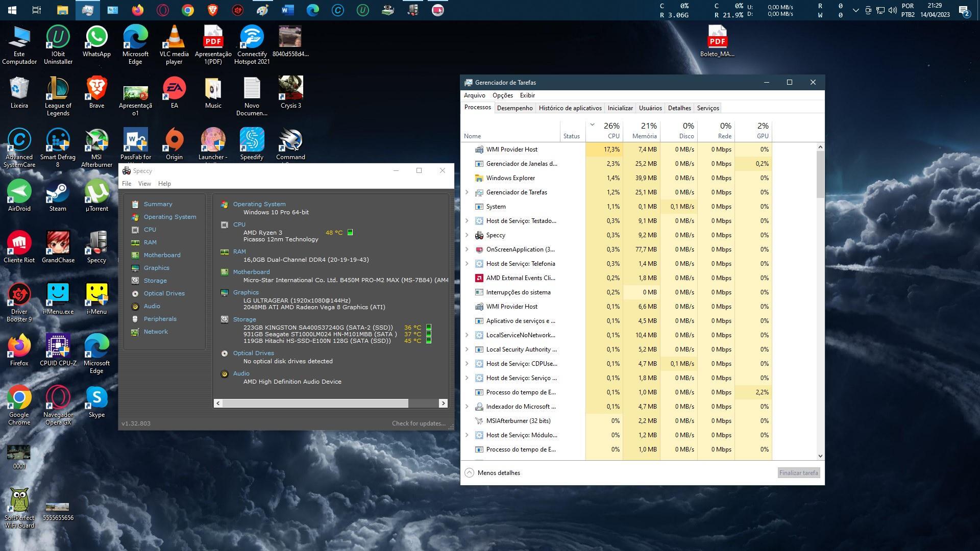
Task: Click the WhatsApp desktop icon
Action: 96,42
